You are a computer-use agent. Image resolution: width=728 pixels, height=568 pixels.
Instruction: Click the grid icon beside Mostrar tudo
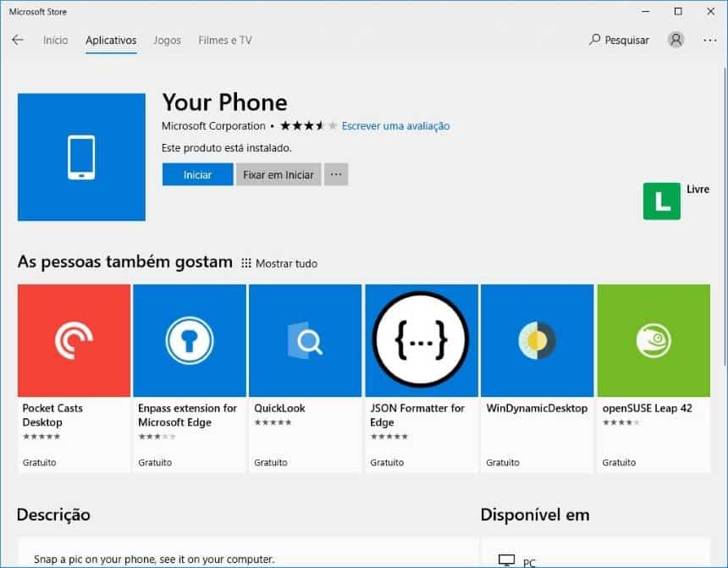coord(246,263)
